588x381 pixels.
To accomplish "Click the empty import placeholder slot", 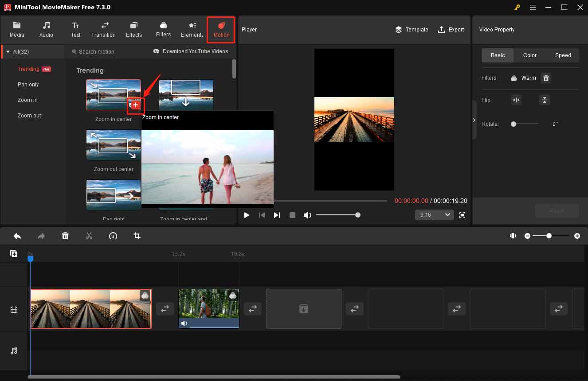I will coord(304,309).
